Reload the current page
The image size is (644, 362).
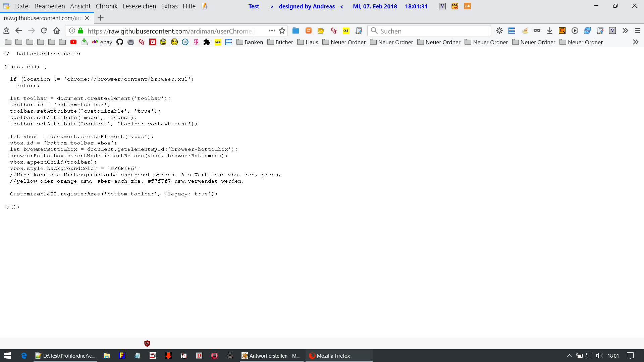tap(44, 31)
